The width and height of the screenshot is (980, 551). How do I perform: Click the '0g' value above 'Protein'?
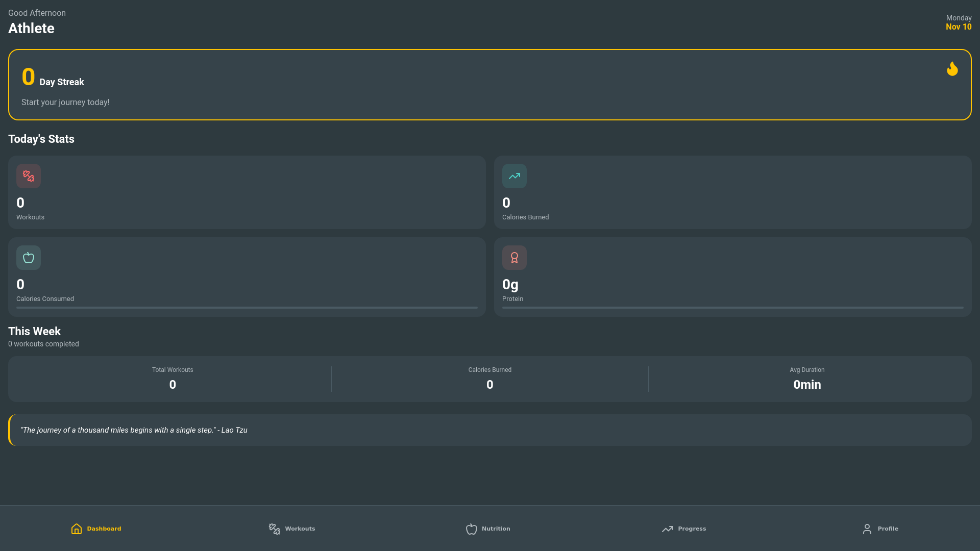pos(510,284)
